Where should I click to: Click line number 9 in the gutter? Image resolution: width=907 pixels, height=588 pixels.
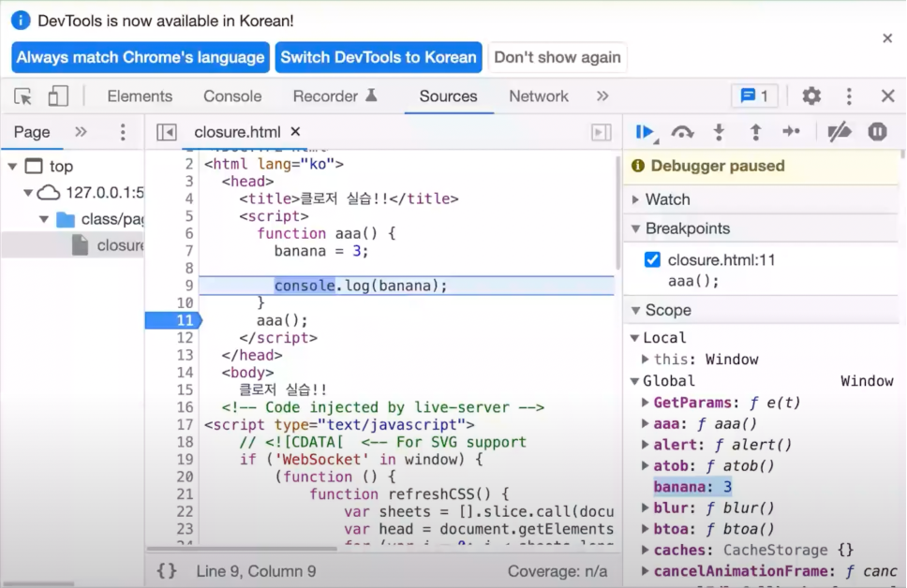188,286
